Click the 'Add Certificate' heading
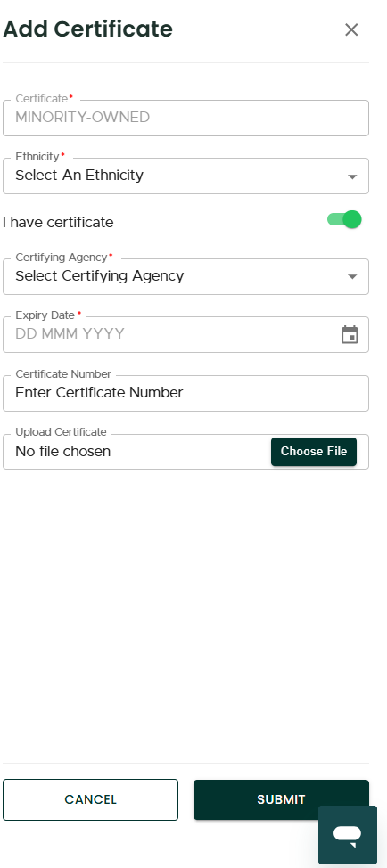Viewport: 387px width, 868px height. click(88, 29)
